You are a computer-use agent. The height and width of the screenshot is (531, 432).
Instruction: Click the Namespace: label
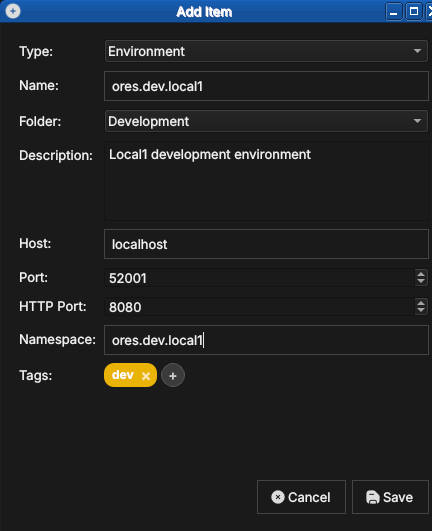pyautogui.click(x=58, y=339)
